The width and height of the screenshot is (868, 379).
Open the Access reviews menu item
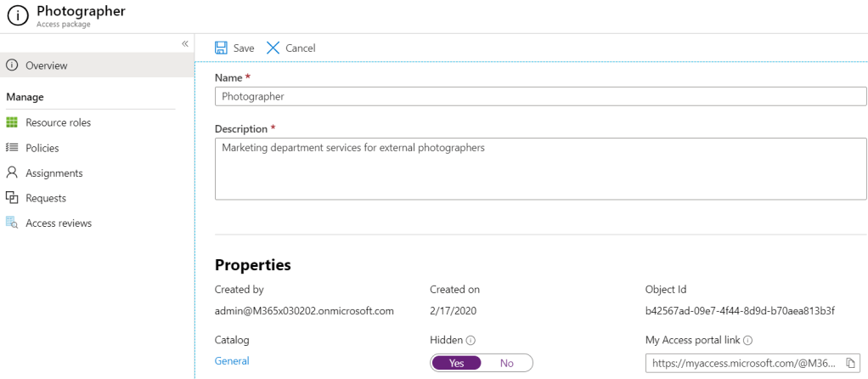point(59,223)
